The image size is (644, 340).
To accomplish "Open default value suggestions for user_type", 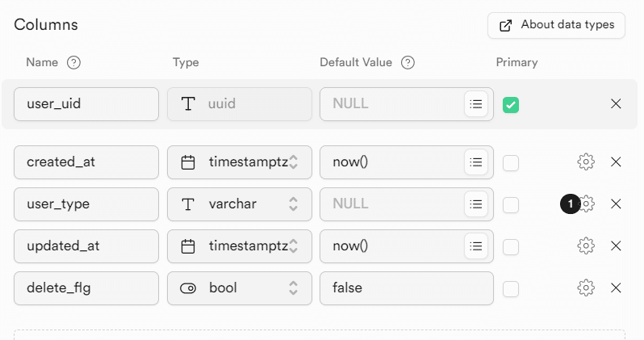I will [x=476, y=204].
